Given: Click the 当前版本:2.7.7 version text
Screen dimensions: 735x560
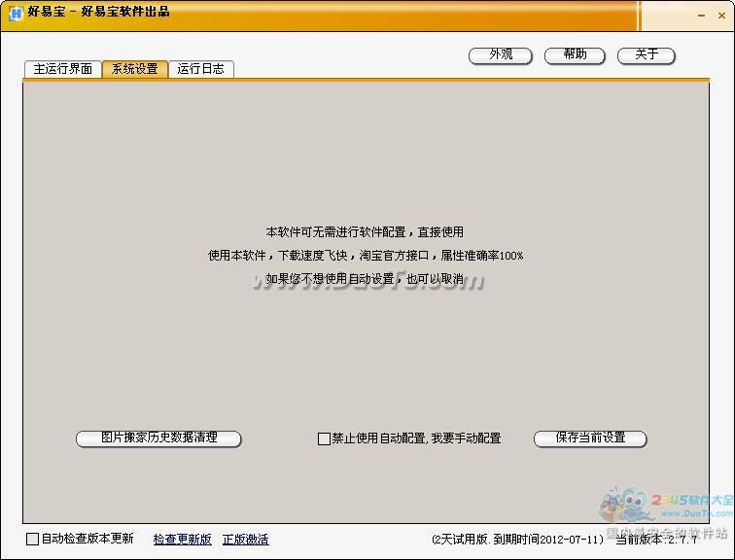Looking at the screenshot, I should 656,540.
